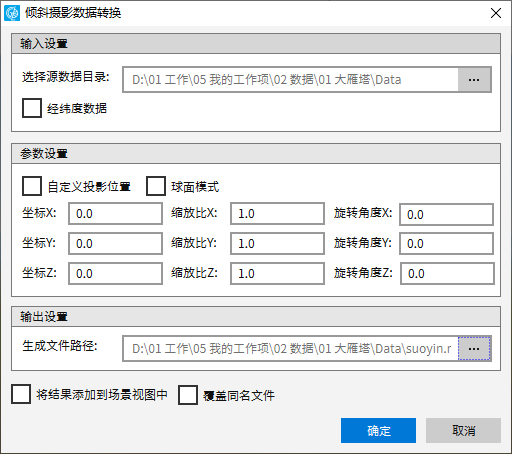512x454 pixels.
Task: Focus the 坐标Z input field
Action: click(x=115, y=274)
